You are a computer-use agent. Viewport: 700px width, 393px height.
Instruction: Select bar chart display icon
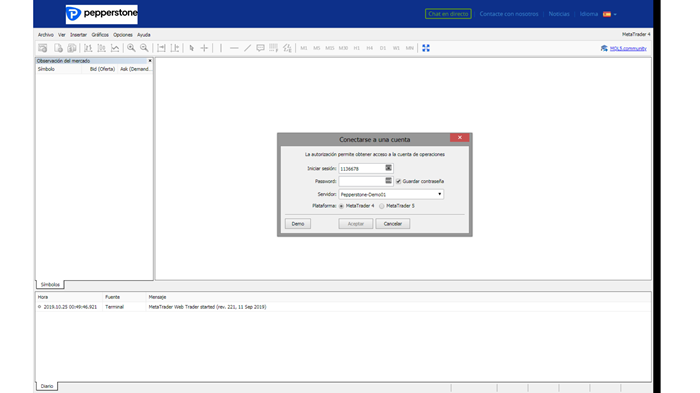88,48
